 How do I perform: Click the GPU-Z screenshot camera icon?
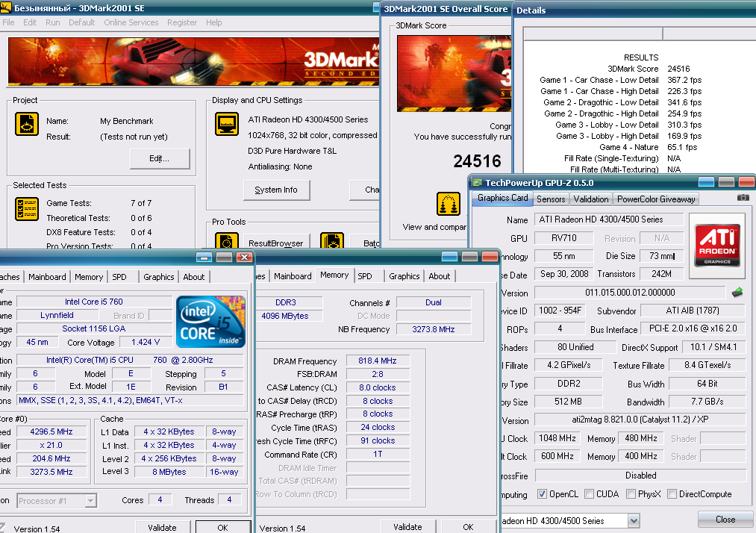pos(743,197)
